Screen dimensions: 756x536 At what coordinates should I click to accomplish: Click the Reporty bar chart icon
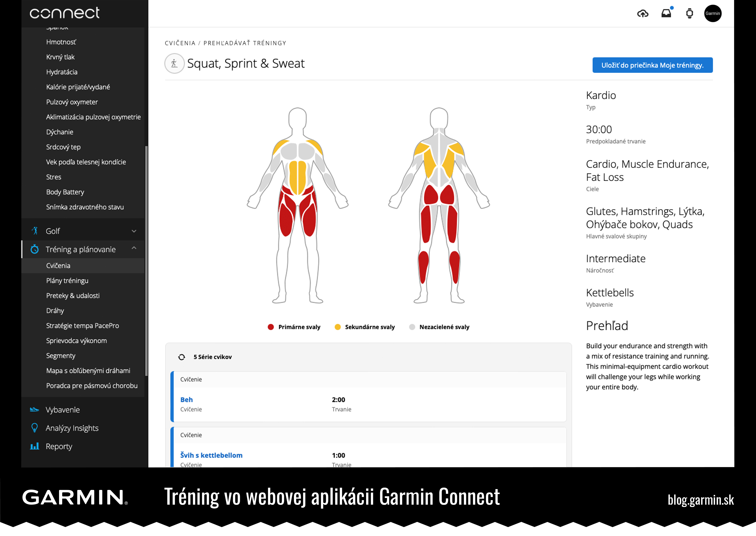pyautogui.click(x=35, y=446)
